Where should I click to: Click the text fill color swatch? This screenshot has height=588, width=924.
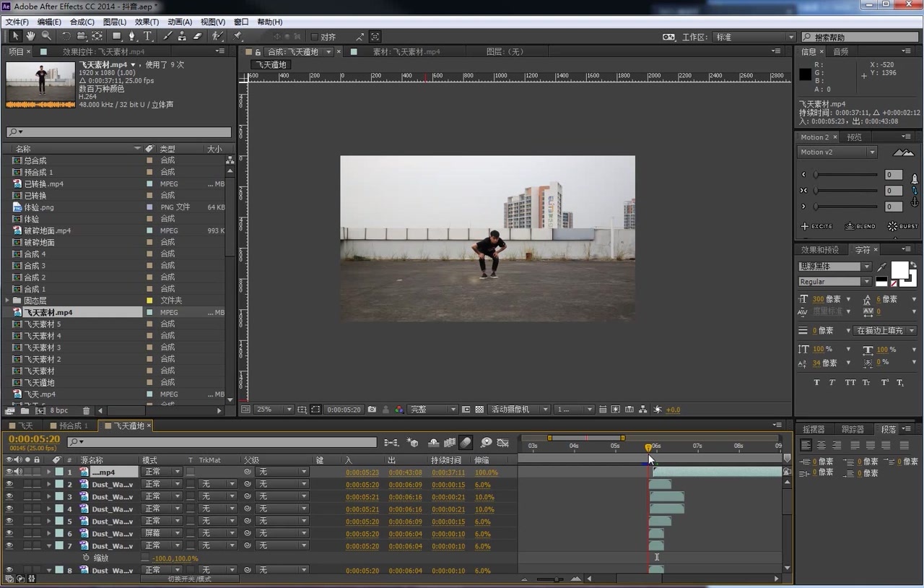pyautogui.click(x=899, y=270)
